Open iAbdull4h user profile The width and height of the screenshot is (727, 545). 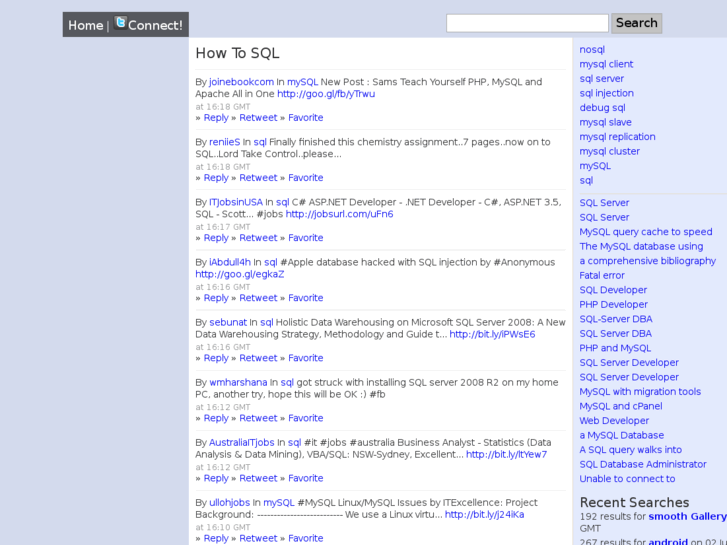pyautogui.click(x=230, y=263)
